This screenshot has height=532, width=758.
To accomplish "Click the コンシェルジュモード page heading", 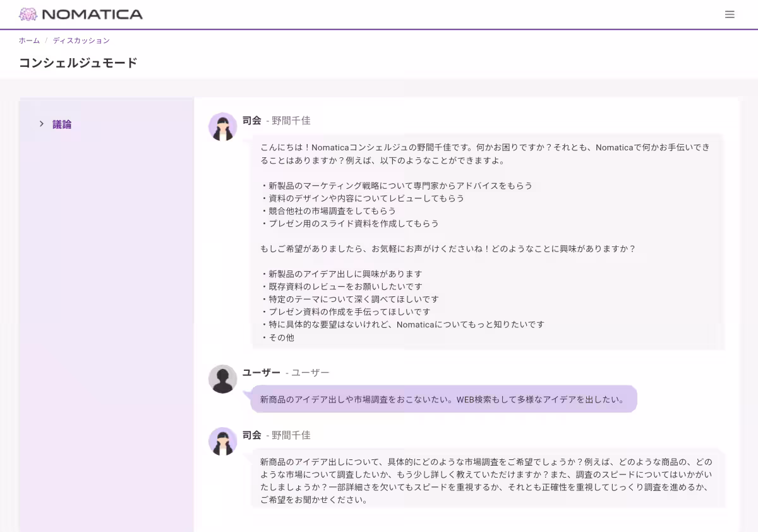I will (77, 63).
